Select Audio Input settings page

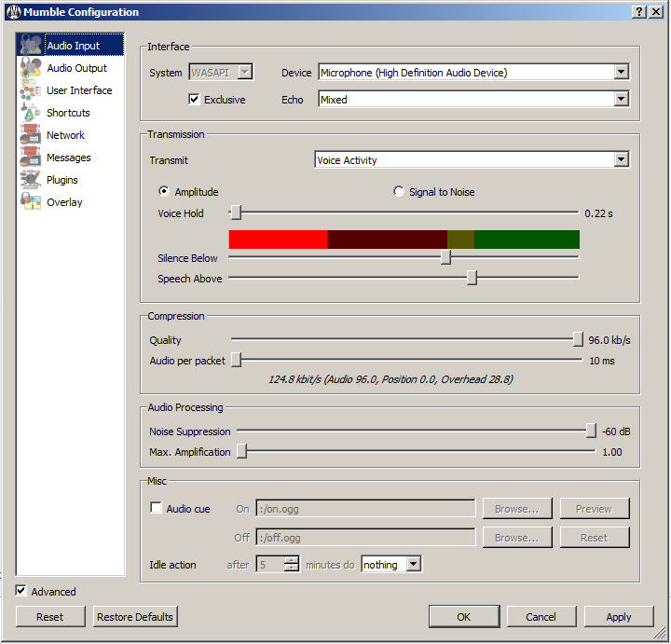coord(70,46)
